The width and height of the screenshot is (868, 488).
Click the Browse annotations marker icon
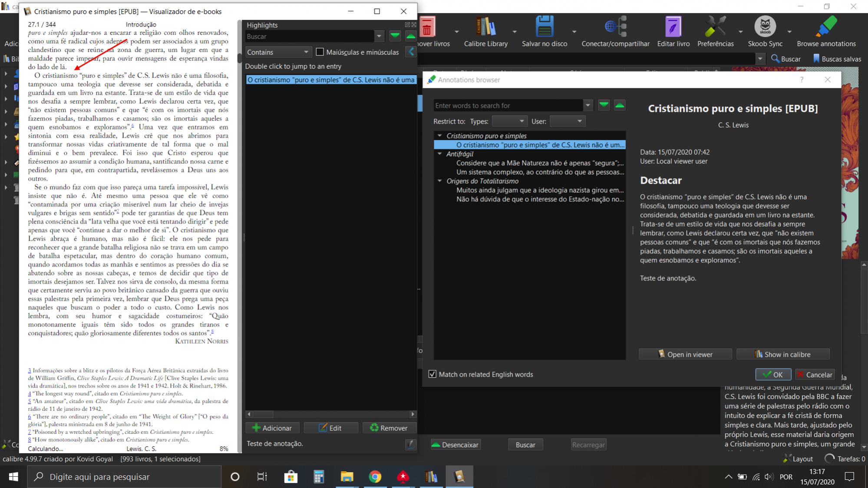[826, 27]
